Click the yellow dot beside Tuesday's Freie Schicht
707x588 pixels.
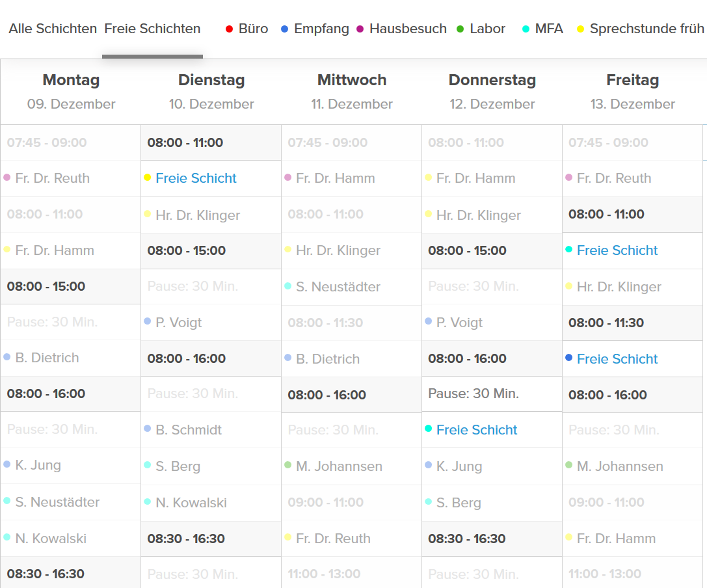pos(147,178)
